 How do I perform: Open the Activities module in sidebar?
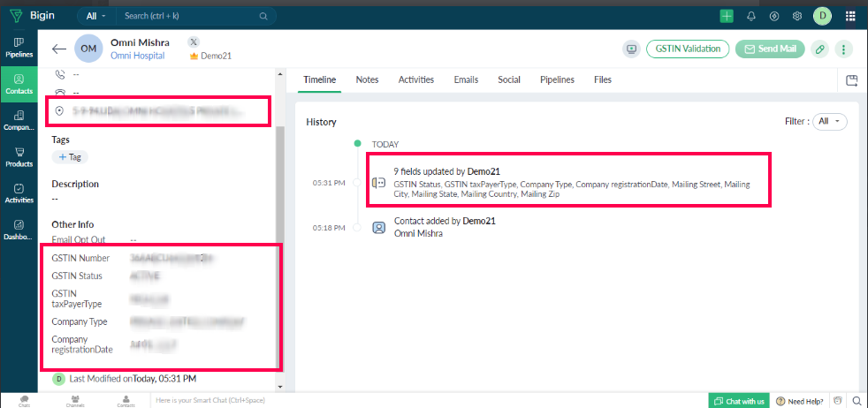[x=19, y=193]
